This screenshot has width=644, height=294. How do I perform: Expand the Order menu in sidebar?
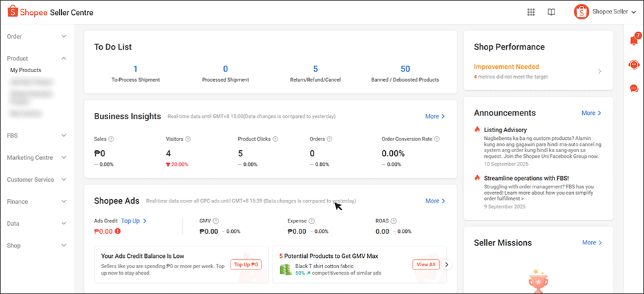pos(36,37)
